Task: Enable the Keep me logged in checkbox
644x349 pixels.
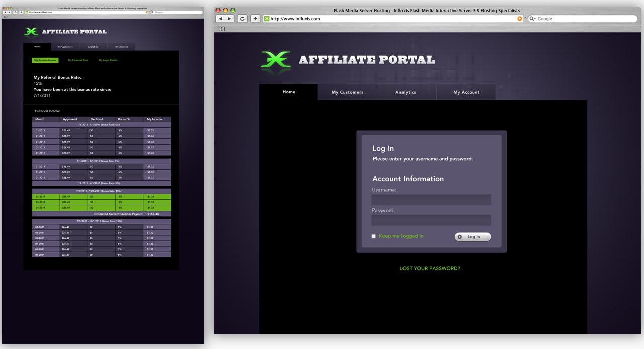Action: 373,236
